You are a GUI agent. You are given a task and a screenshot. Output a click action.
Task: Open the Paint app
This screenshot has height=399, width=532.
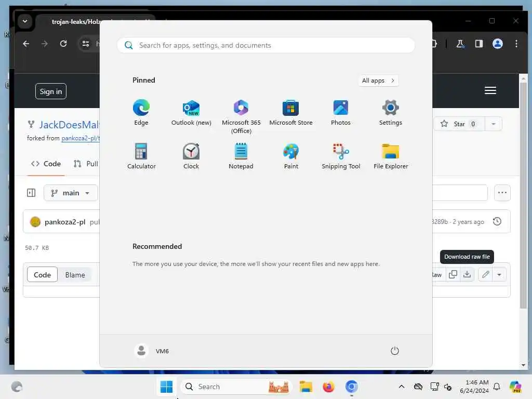pos(291,156)
